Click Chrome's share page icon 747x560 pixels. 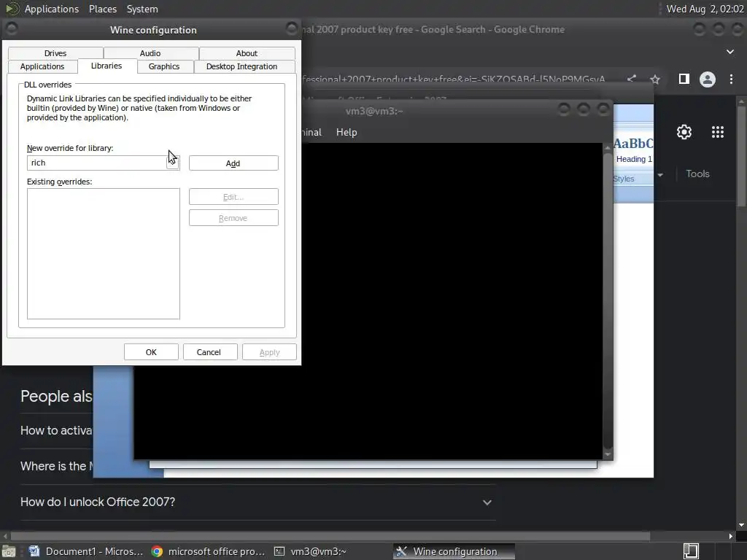(631, 79)
